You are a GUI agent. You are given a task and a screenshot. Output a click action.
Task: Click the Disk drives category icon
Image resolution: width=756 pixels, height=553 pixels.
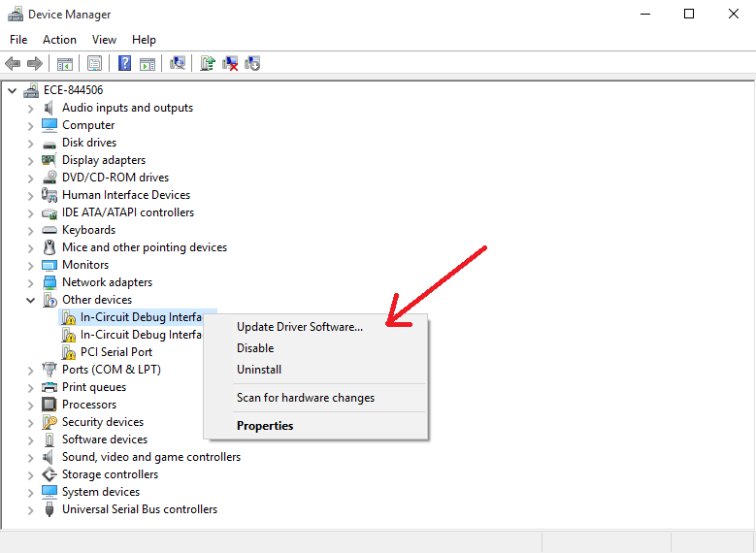pos(49,145)
